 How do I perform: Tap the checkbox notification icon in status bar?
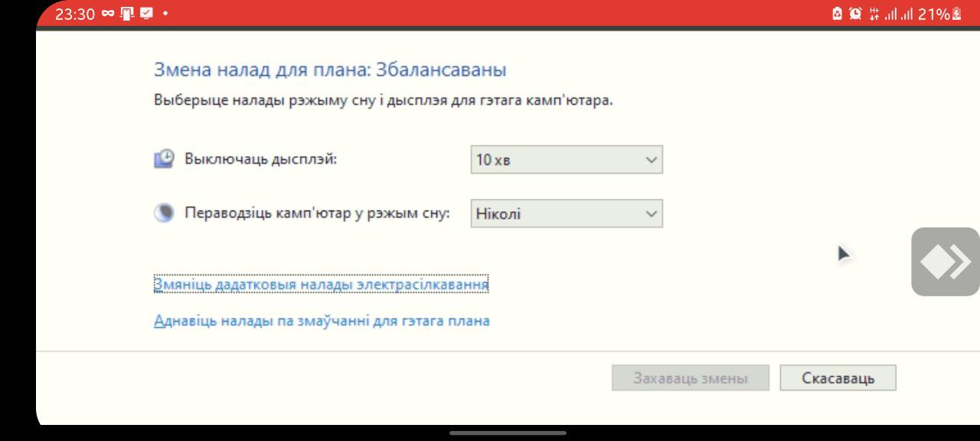pyautogui.click(x=145, y=14)
